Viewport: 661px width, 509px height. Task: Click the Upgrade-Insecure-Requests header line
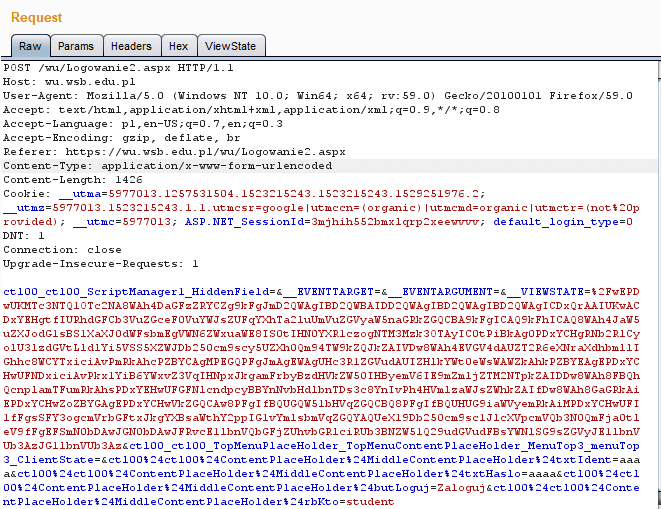100,264
